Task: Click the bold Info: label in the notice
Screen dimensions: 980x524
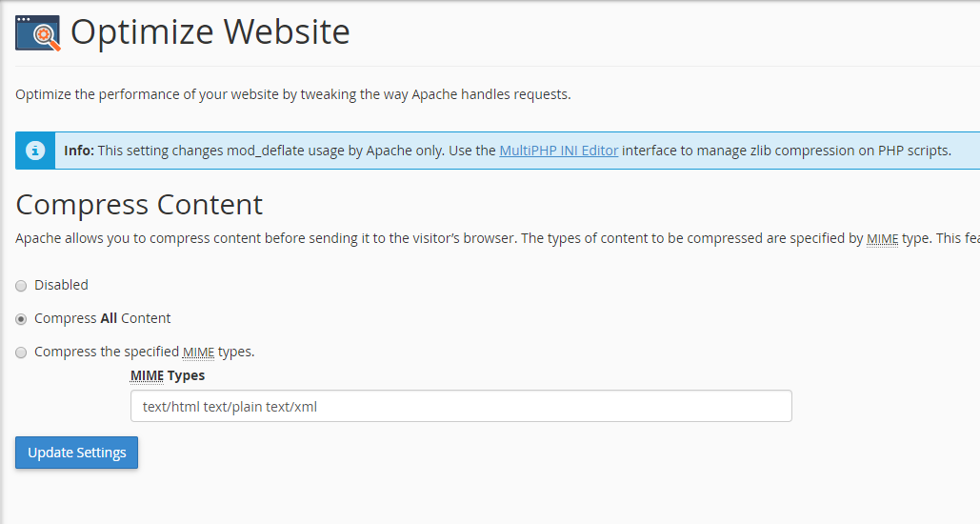Action: click(79, 151)
